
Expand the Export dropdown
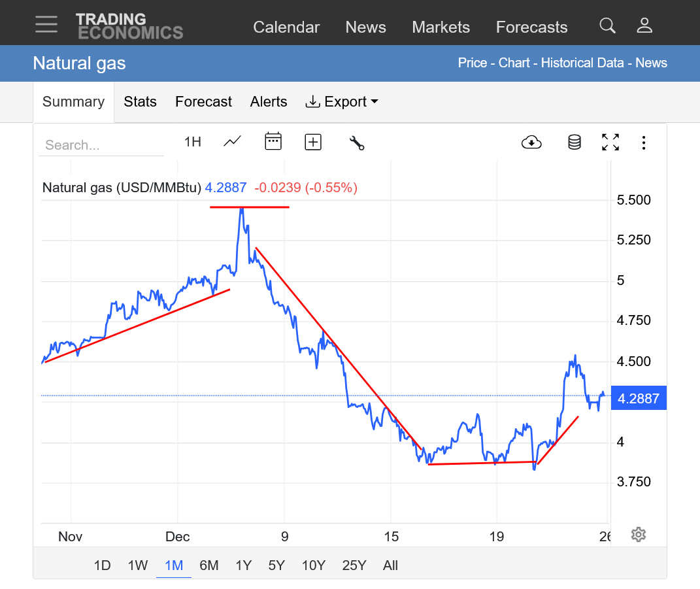[342, 102]
